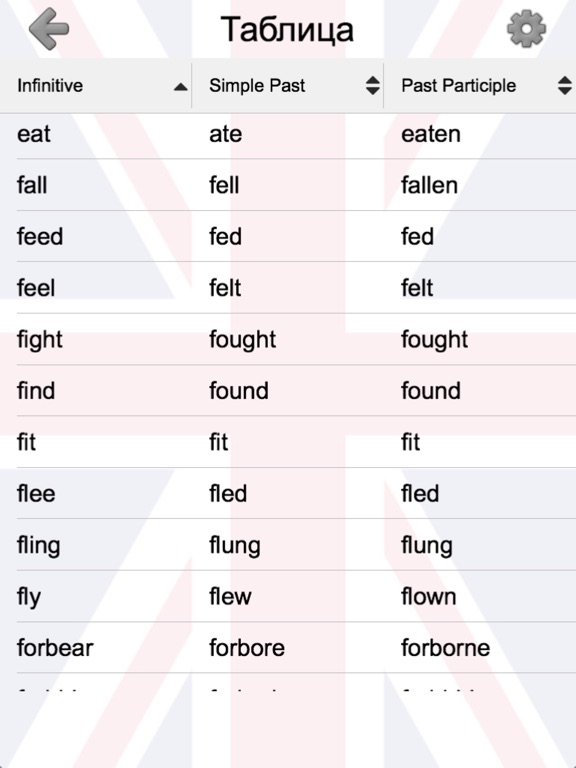Image resolution: width=576 pixels, height=768 pixels.
Task: Select the 'fall' infinitive cell
Action: pos(32,185)
